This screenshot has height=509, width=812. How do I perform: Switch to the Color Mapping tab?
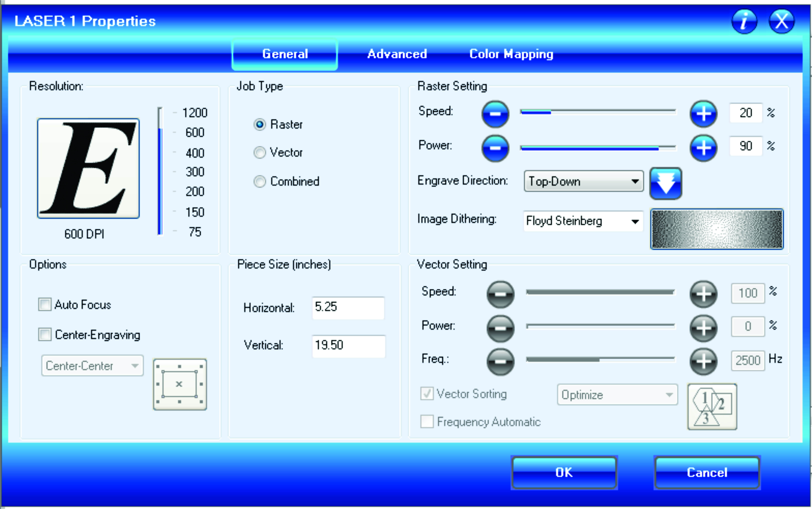[511, 54]
